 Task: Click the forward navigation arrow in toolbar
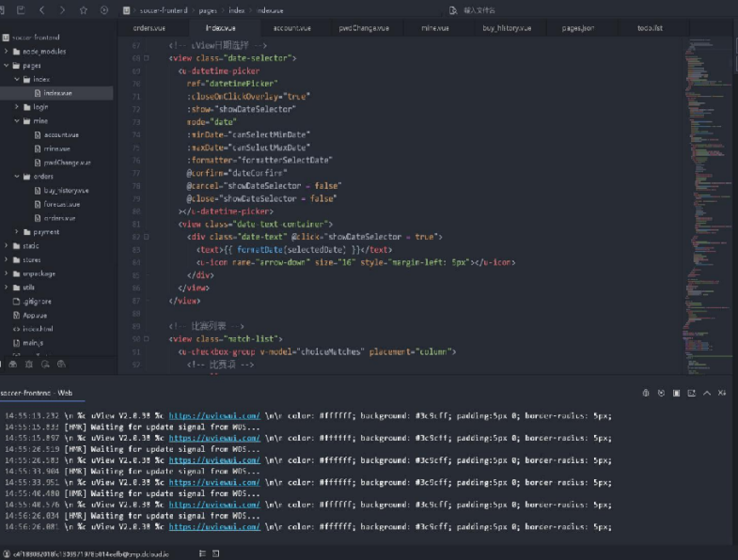point(62,10)
